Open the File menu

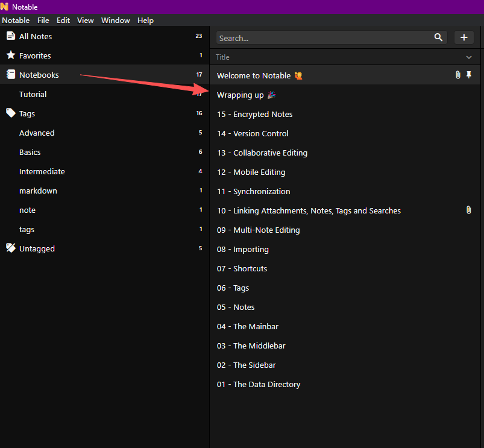[43, 21]
